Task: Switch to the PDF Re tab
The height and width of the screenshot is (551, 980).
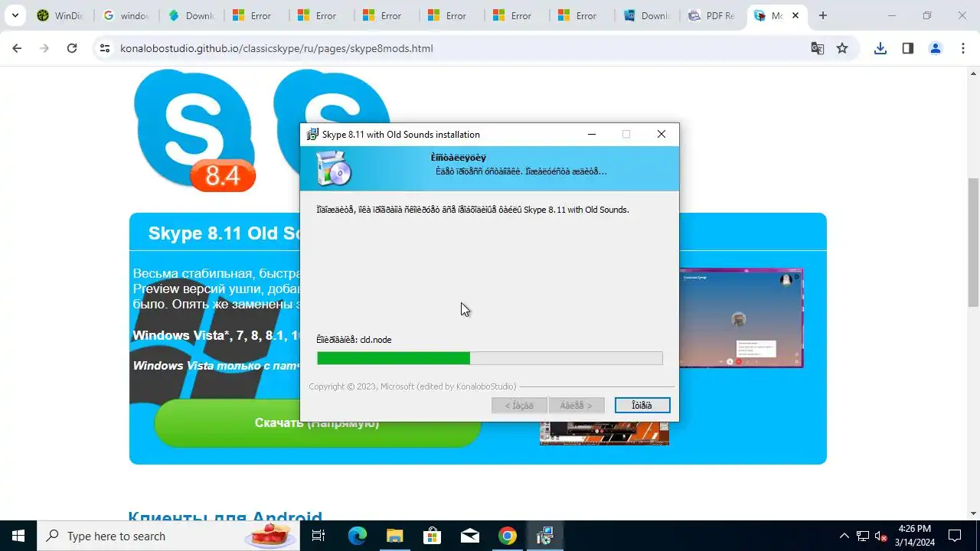Action: pos(712,15)
